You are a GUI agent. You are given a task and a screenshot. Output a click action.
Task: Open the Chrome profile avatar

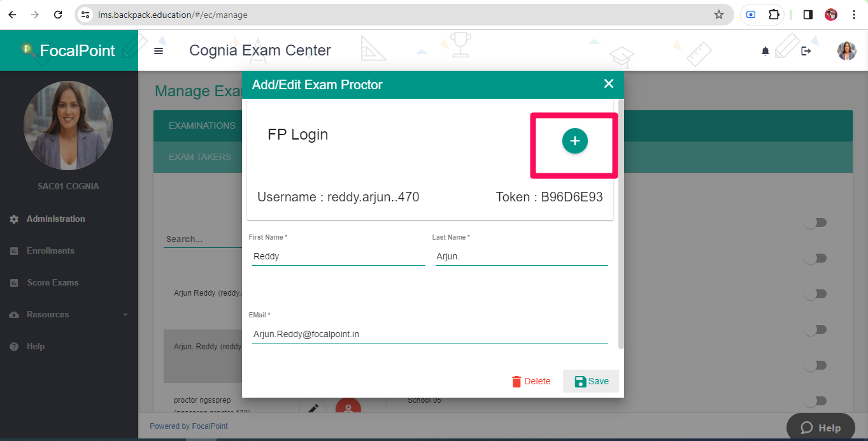point(831,15)
